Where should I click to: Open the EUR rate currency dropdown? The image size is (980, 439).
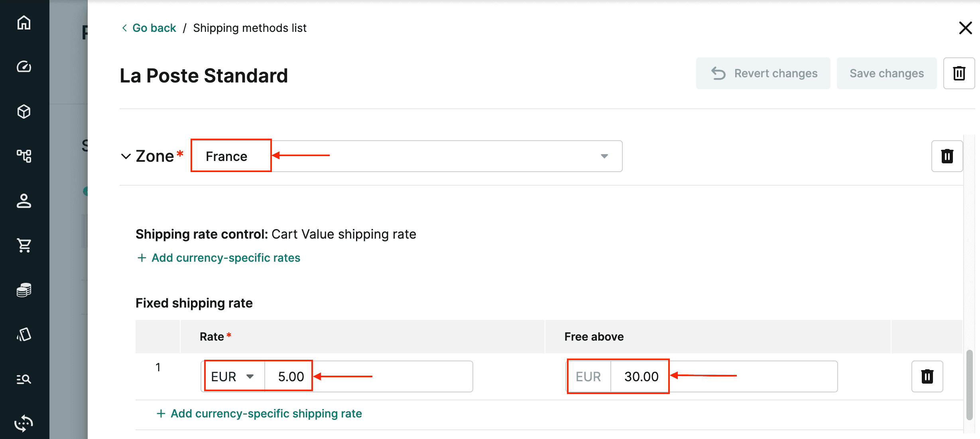[x=233, y=376]
